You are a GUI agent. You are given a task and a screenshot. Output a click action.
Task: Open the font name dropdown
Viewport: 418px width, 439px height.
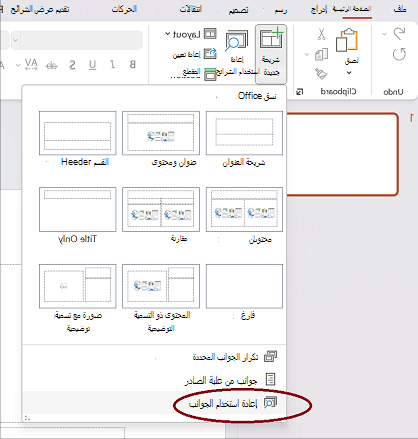click(x=15, y=40)
